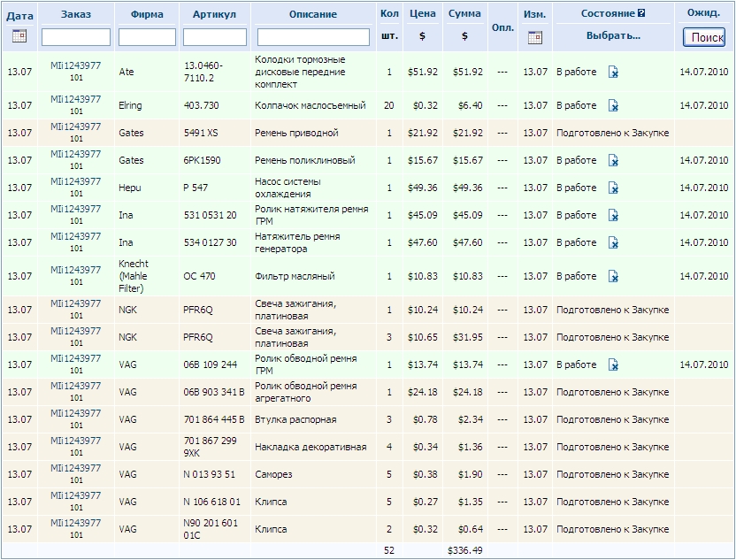Sort by the Описание column header
Viewport: 736px width, 560px height.
313,14
